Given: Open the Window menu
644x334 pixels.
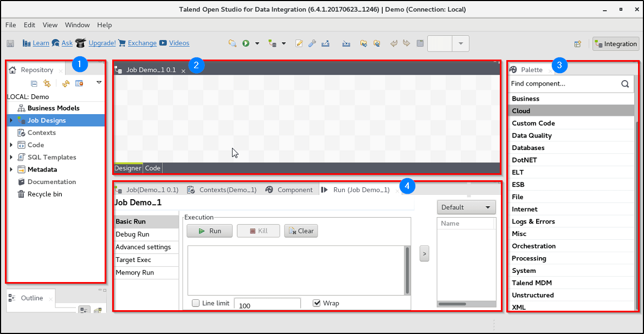Looking at the screenshot, I should coord(77,24).
